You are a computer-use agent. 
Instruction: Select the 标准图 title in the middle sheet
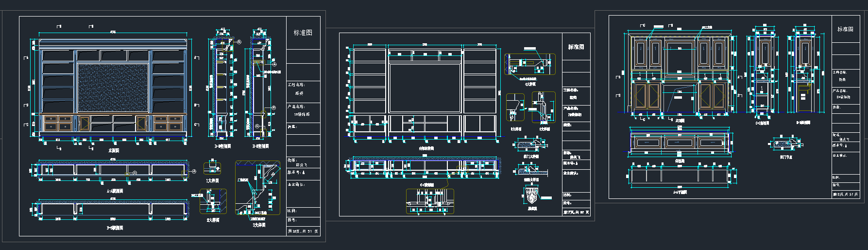tap(576, 47)
